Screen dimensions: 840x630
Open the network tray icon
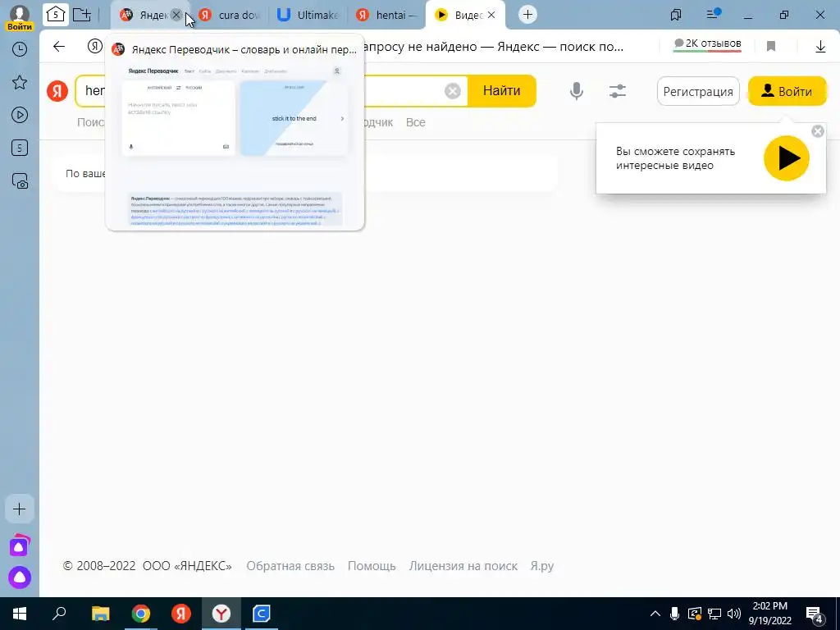point(714,614)
